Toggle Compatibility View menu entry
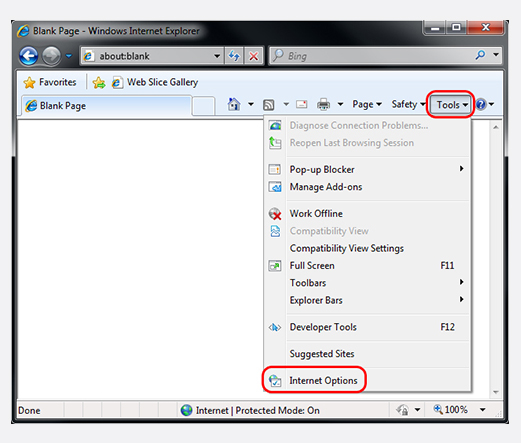The image size is (521, 443). [x=367, y=231]
